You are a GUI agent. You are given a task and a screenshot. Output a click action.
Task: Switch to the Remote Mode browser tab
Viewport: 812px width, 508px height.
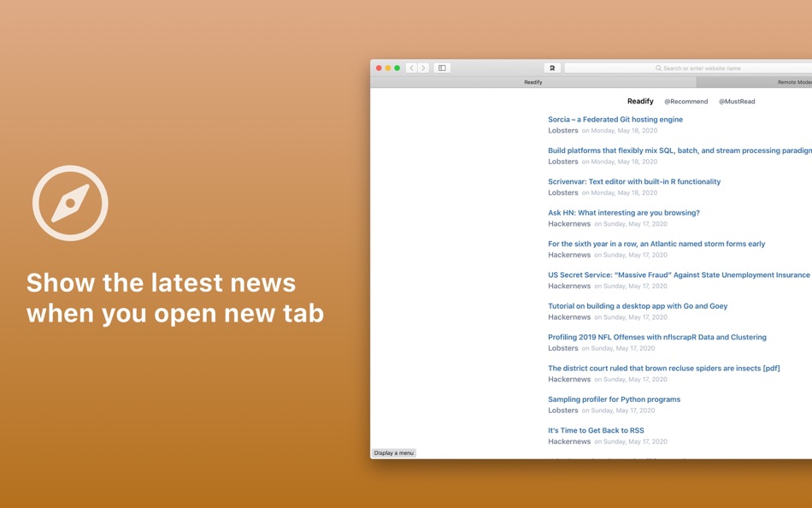click(754, 82)
